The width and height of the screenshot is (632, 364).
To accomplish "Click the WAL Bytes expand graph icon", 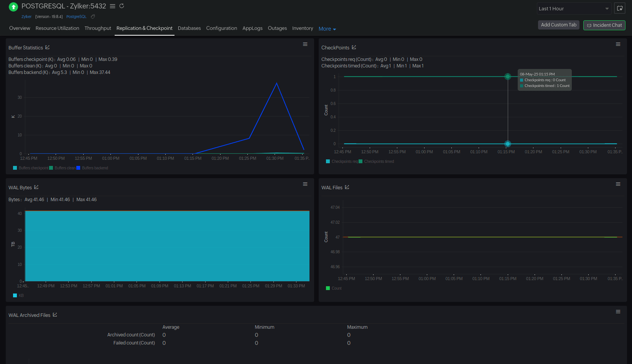I will (x=36, y=187).
